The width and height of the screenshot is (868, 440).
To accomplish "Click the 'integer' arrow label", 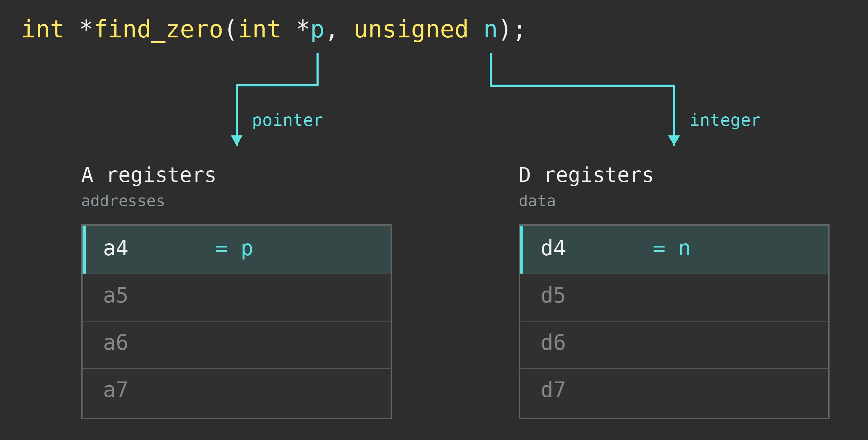I will [x=725, y=121].
